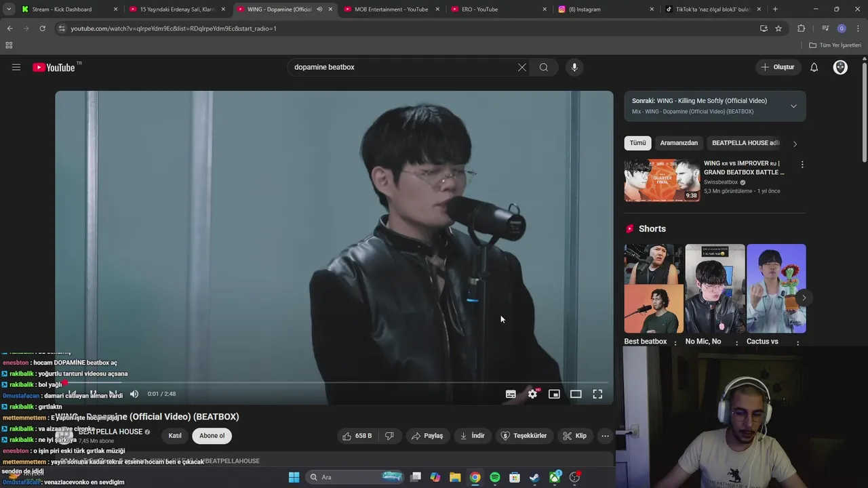The height and width of the screenshot is (488, 868).
Task: Click the Klip clip button
Action: pos(575,436)
